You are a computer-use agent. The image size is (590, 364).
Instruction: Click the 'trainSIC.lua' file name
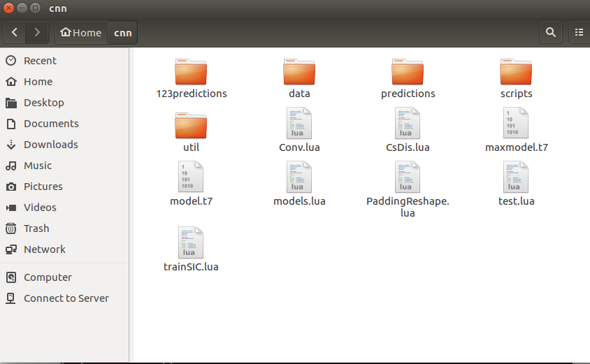(x=191, y=267)
